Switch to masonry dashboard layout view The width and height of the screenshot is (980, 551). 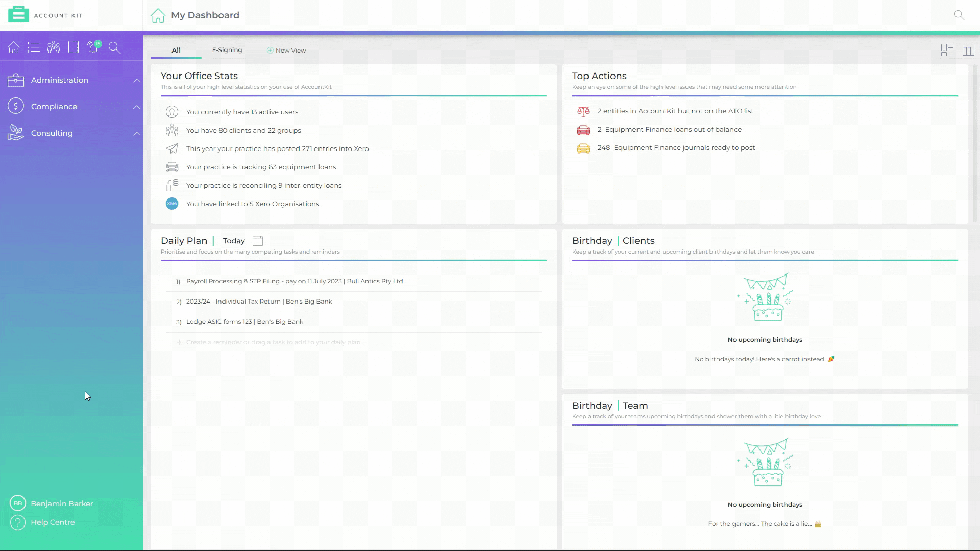(x=947, y=49)
